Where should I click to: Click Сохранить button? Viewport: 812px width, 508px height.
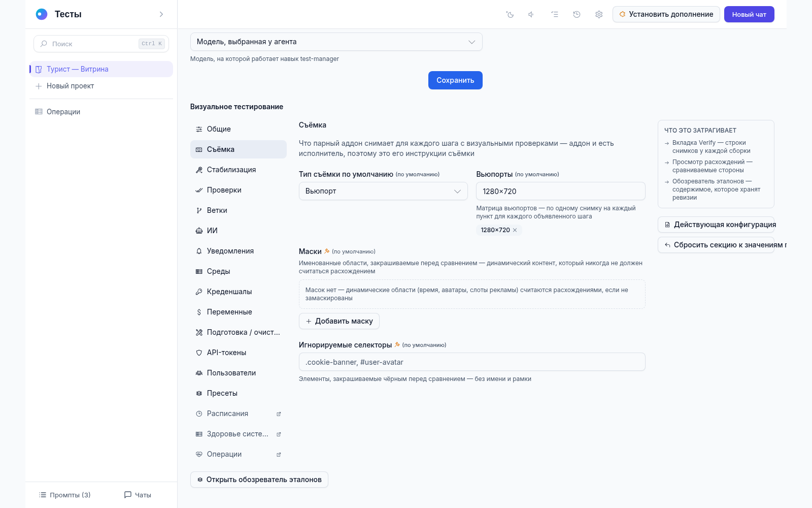click(x=455, y=80)
